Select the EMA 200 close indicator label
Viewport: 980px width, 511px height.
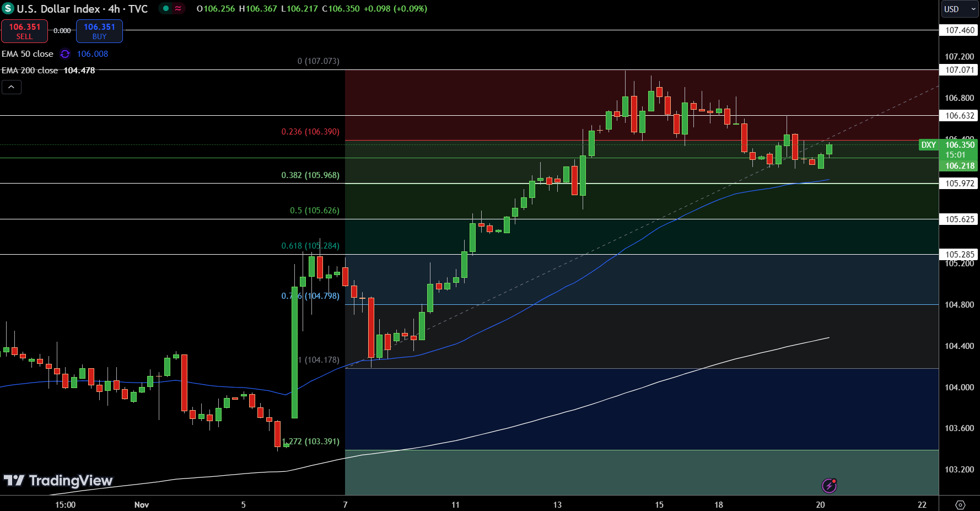tap(30, 71)
